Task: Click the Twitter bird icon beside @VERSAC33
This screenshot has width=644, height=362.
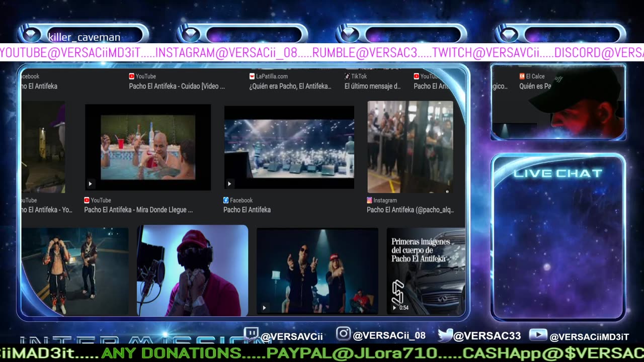Action: [445, 335]
